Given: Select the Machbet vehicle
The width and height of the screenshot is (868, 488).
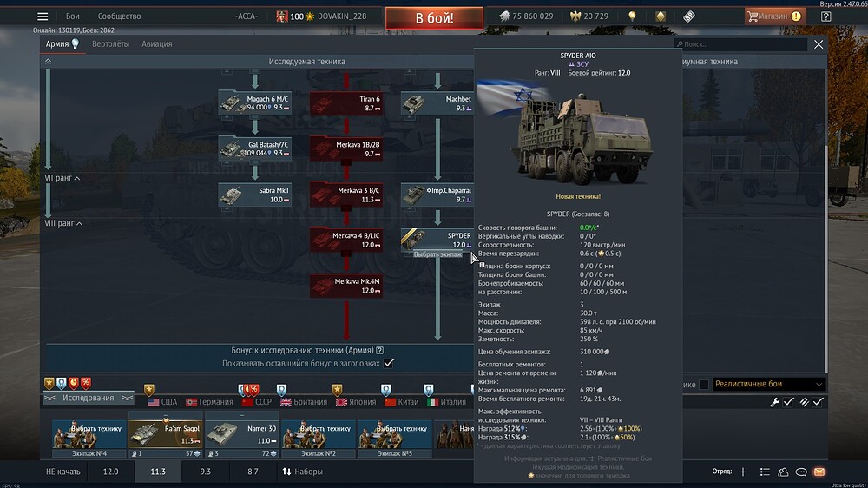Looking at the screenshot, I should coord(437,103).
